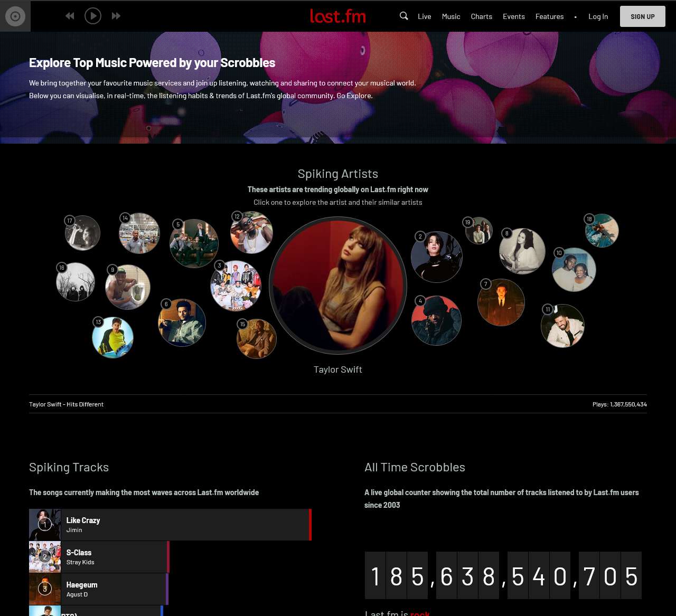The width and height of the screenshot is (676, 616).
Task: Select spiking artist bubble number 4
Action: tap(437, 320)
